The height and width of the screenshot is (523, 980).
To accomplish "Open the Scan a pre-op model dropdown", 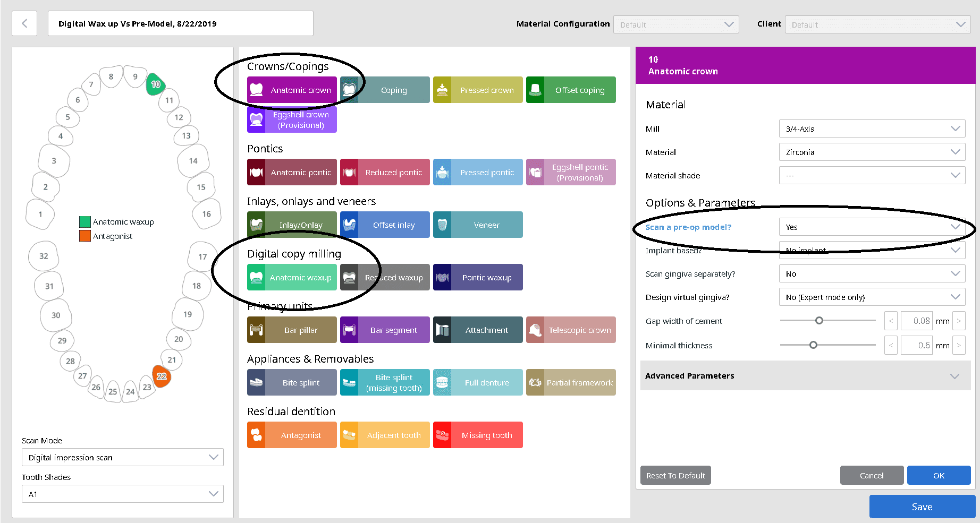I will click(x=872, y=227).
